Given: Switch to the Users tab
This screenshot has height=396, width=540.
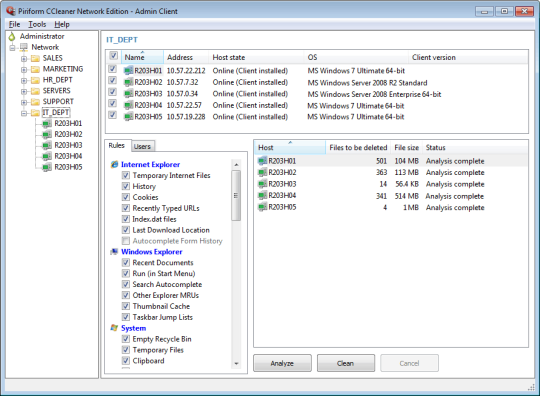Looking at the screenshot, I should 142,146.
